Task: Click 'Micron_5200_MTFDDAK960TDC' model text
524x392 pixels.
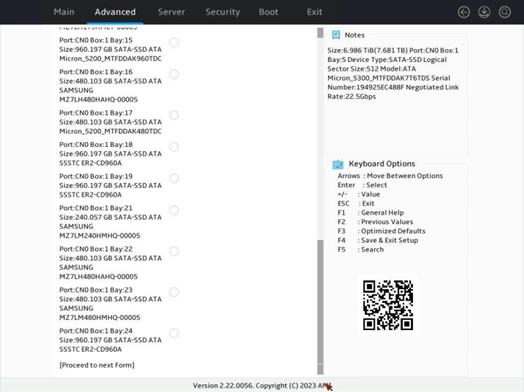Action: (110, 58)
